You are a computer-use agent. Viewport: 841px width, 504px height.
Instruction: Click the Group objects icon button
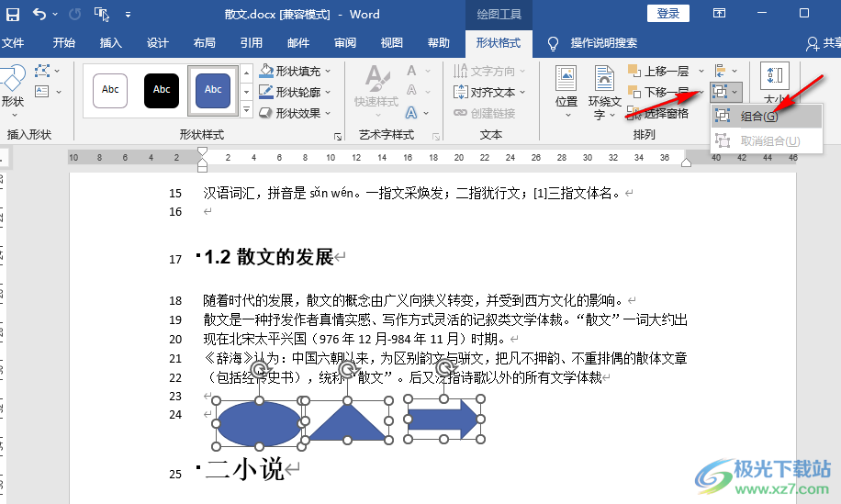726,92
